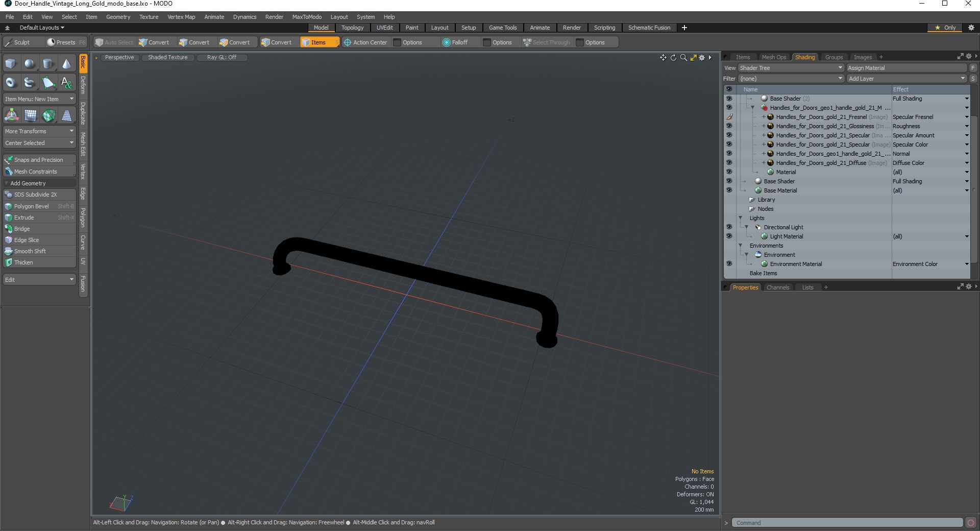Toggle visibility of Environment Material
980x531 pixels.
729,264
